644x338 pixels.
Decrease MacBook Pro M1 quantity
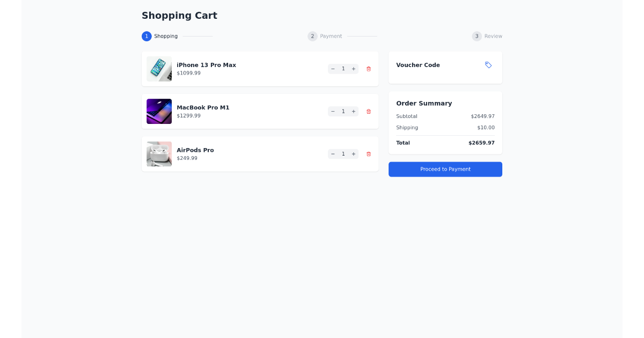coord(333,111)
